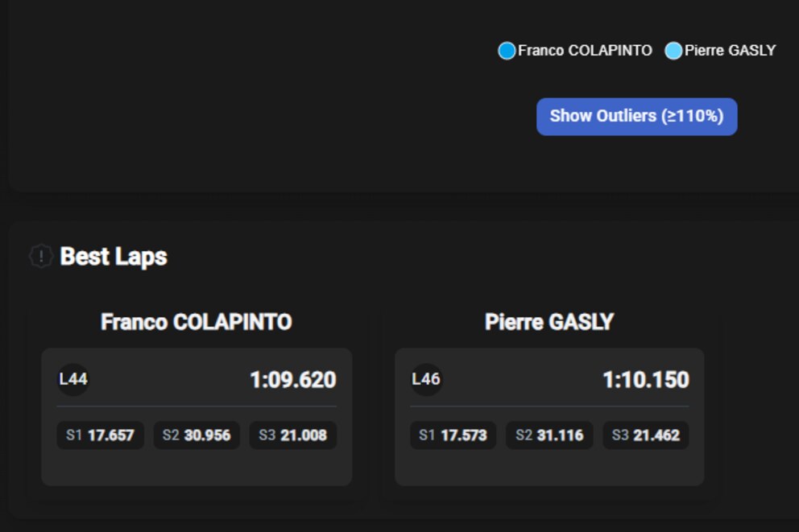Click blank area below Colapinto's sector chips

coord(197,468)
